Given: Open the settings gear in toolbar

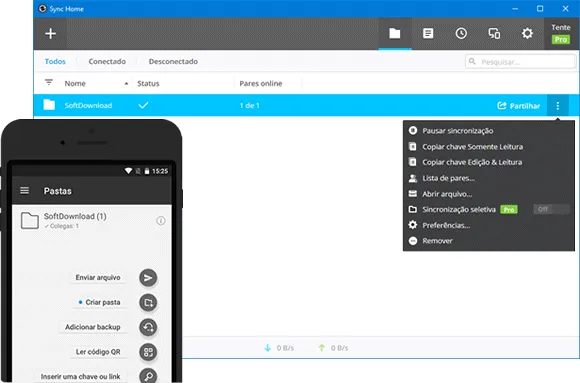Looking at the screenshot, I should pyautogui.click(x=527, y=34).
